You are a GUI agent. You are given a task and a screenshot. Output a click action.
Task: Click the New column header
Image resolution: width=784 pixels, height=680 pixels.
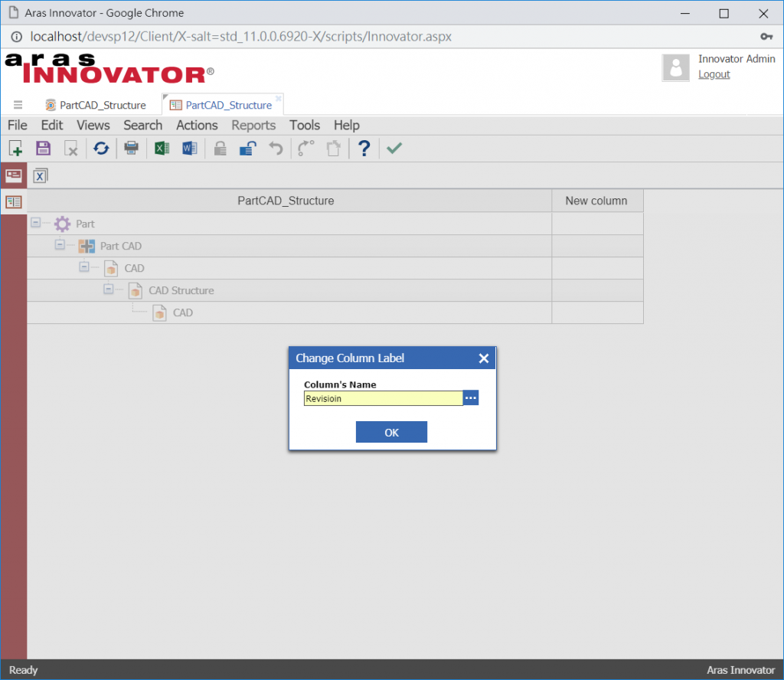[597, 201]
